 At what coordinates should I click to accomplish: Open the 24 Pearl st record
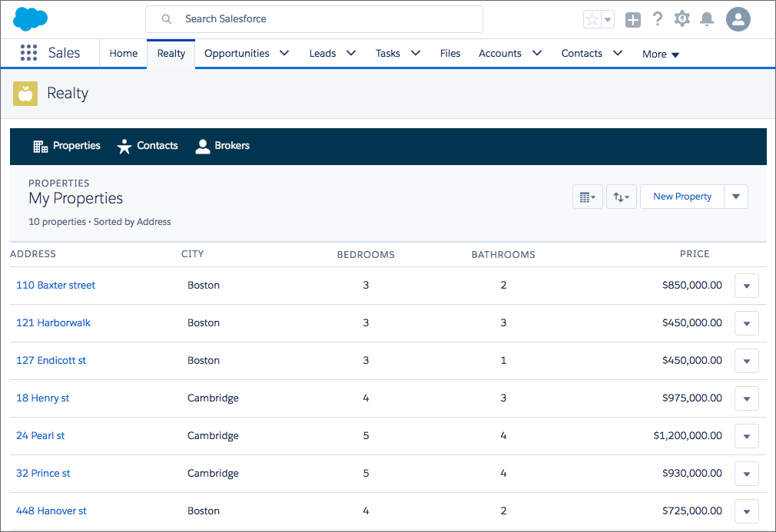pos(41,435)
